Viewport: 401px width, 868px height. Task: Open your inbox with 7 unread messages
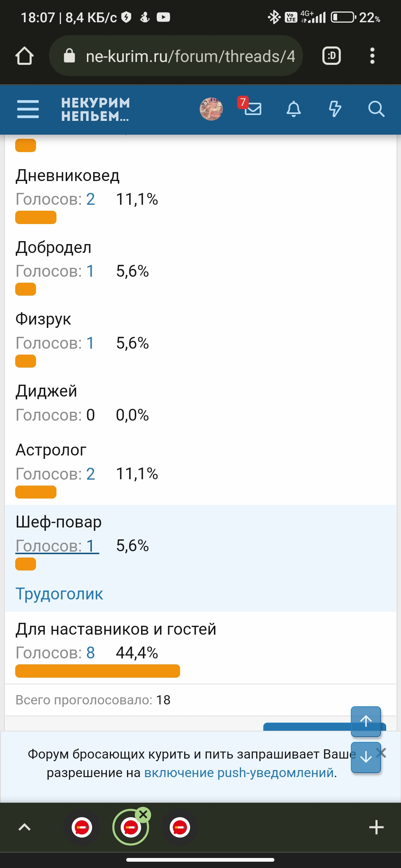pyautogui.click(x=254, y=109)
